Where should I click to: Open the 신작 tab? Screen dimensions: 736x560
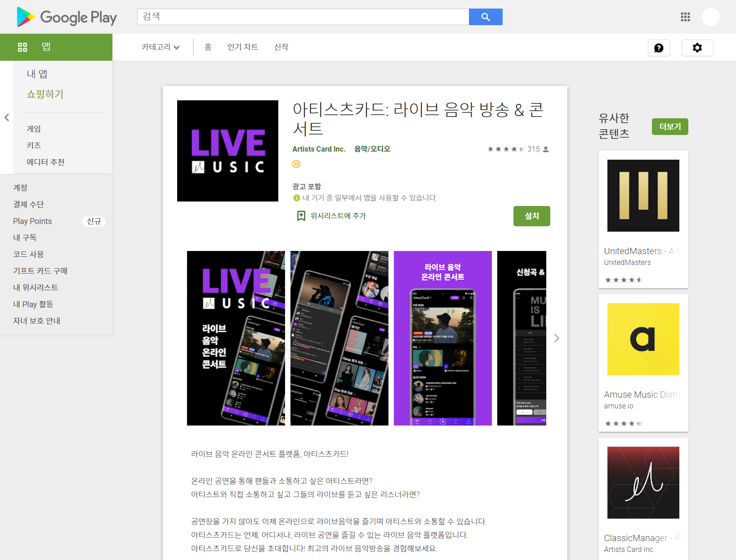281,47
